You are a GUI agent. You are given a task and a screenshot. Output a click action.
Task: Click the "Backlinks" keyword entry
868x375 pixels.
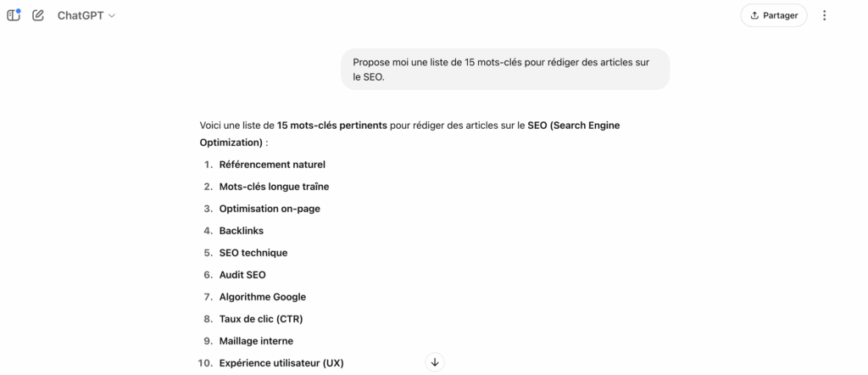tap(242, 231)
